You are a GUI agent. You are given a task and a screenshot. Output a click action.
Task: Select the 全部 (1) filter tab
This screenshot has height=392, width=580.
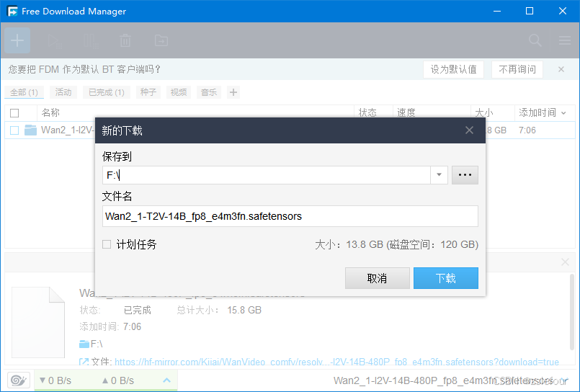click(24, 92)
